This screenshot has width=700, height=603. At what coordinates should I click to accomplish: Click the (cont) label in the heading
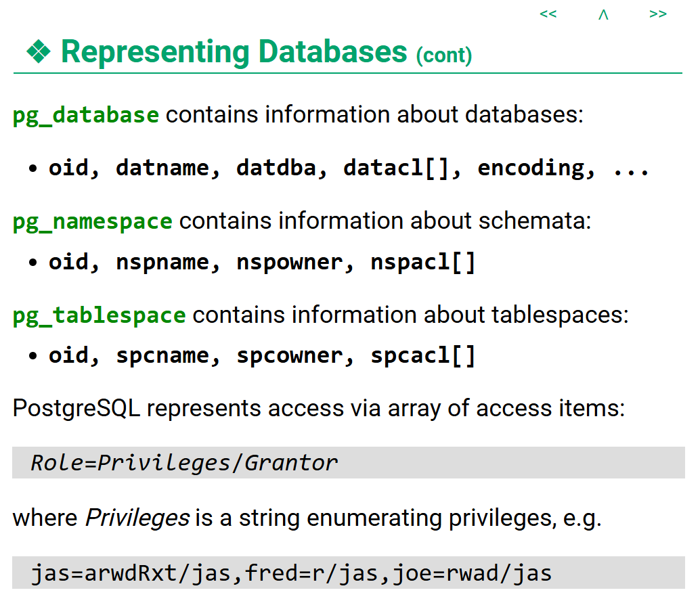tap(443, 55)
